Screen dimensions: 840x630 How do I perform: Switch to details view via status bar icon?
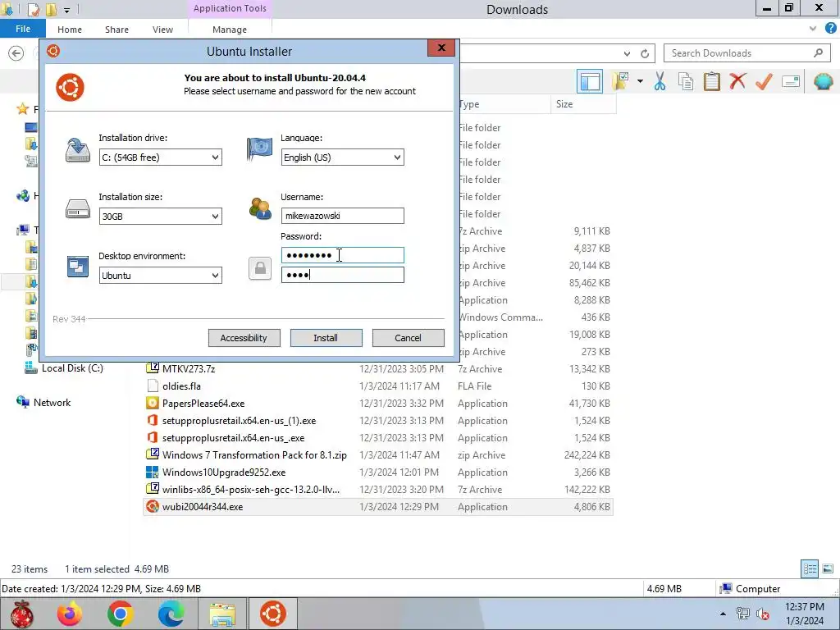(x=810, y=569)
